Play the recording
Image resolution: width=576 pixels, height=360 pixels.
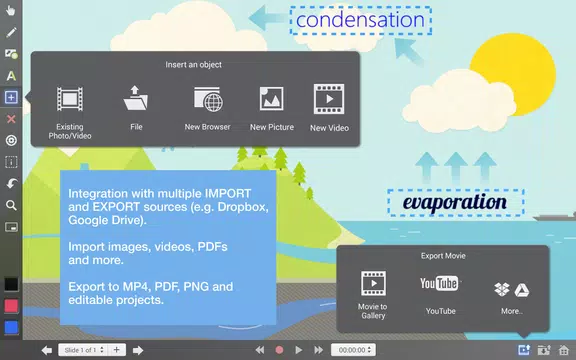pos(299,350)
